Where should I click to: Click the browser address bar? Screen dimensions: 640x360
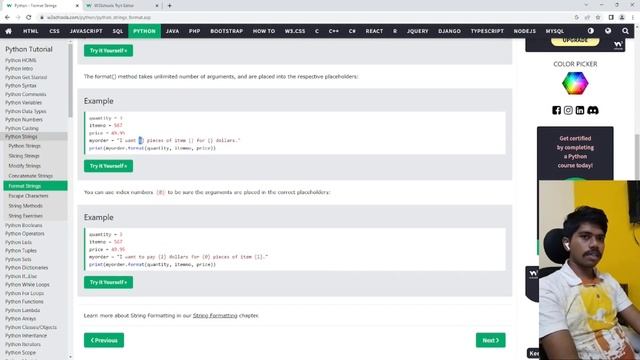302,17
